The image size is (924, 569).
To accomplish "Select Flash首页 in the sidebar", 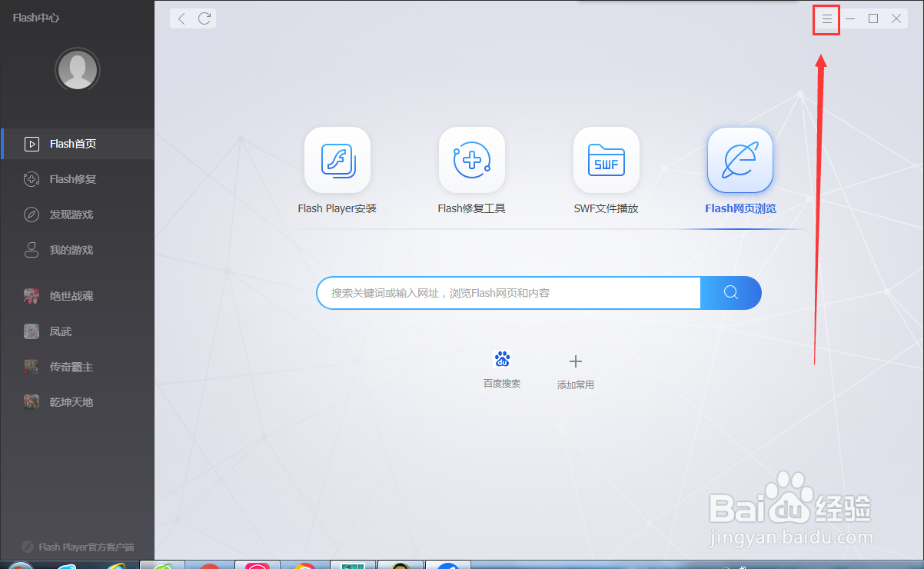I will (77, 144).
